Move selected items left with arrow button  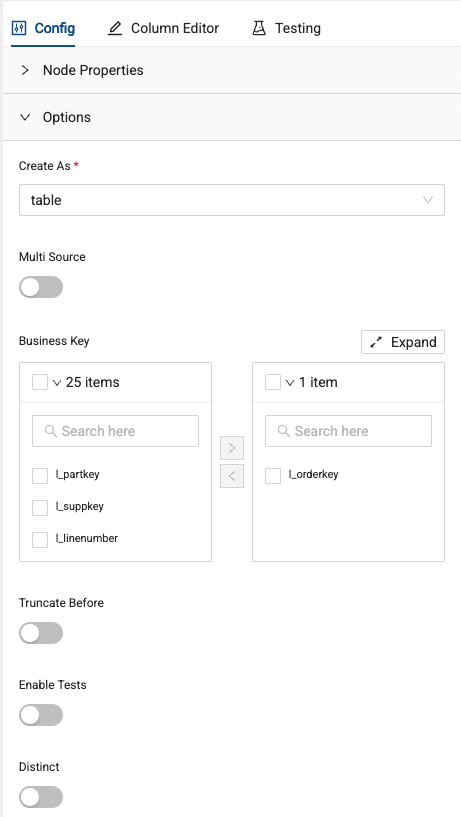(x=232, y=476)
